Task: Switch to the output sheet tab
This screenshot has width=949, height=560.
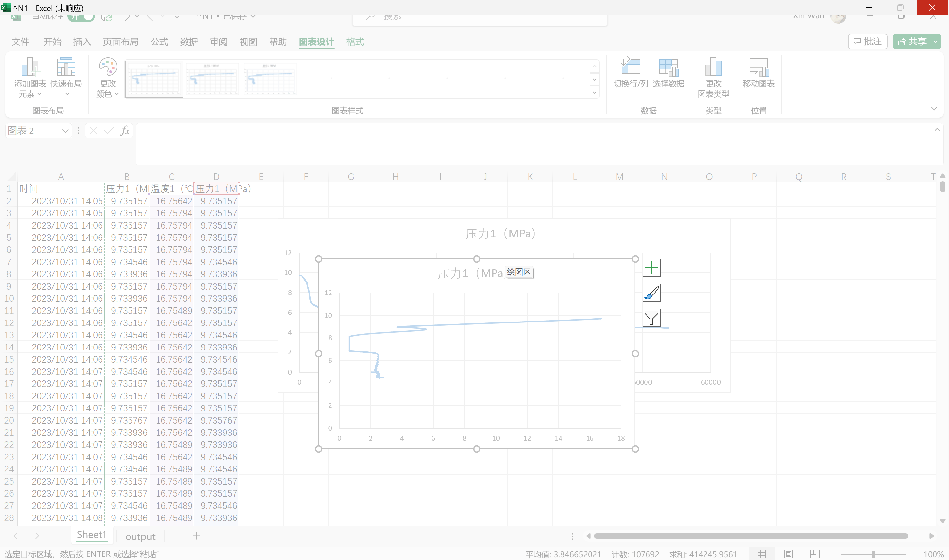Action: point(140,536)
